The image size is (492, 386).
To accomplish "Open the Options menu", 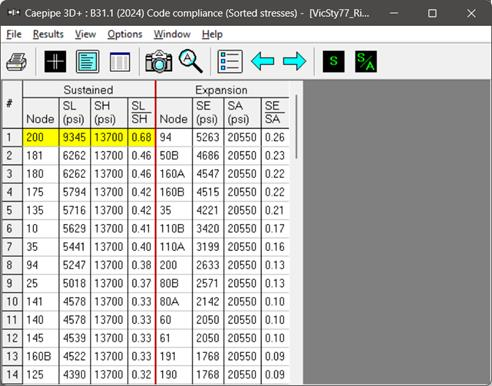I will point(125,34).
